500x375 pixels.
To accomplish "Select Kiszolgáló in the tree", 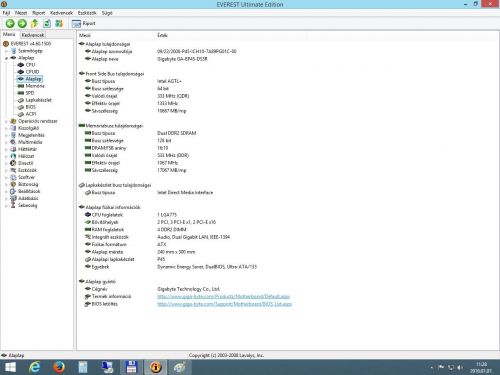I will coord(28,128).
